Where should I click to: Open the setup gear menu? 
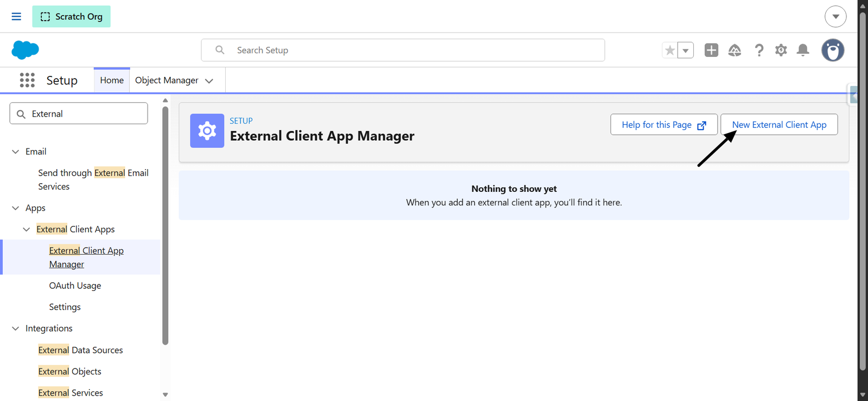(x=781, y=50)
